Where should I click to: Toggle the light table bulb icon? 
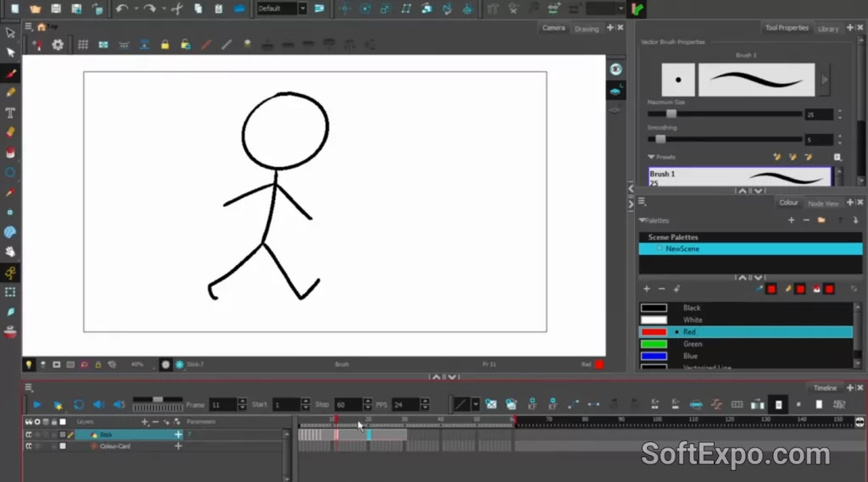(28, 365)
